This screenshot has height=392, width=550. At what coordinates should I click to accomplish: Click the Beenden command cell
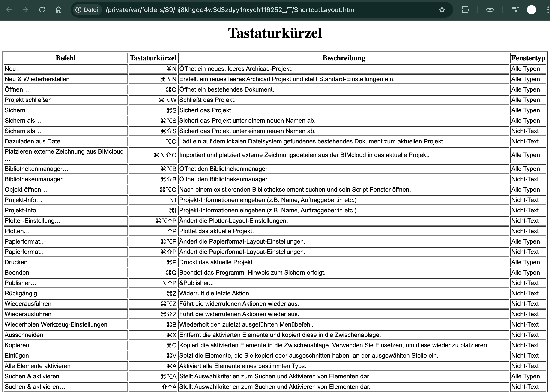click(x=66, y=273)
